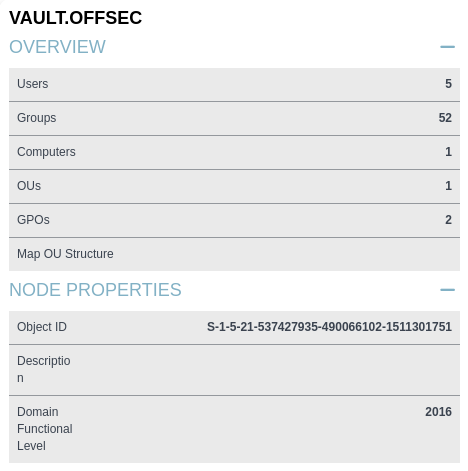The width and height of the screenshot is (468, 471).
Task: Open the GPOs row
Action: point(234,220)
